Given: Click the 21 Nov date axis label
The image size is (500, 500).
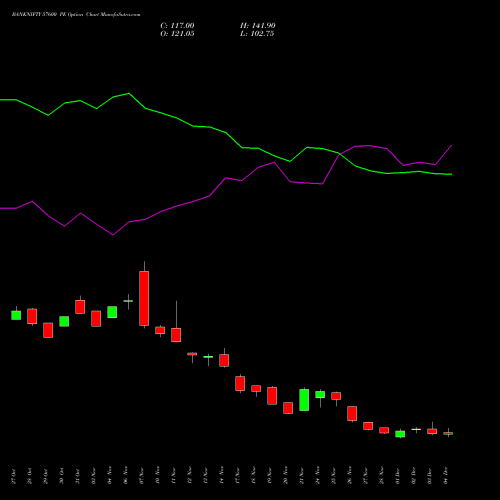Looking at the screenshot, I should point(301,476).
